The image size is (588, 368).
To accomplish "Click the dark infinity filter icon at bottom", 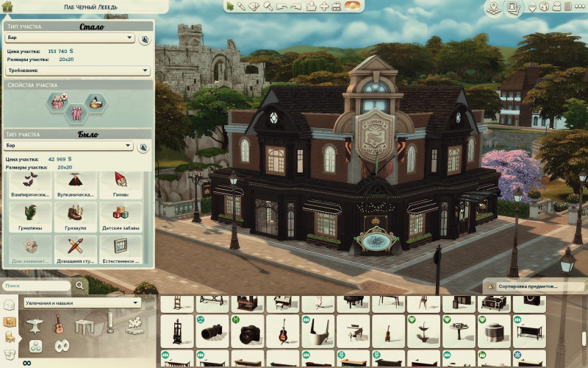I will pos(26,363).
